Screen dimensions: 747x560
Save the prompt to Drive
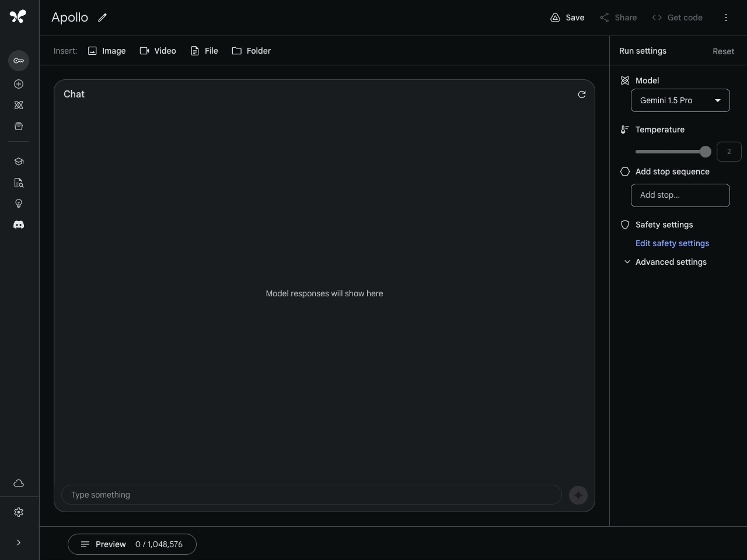(x=567, y=17)
